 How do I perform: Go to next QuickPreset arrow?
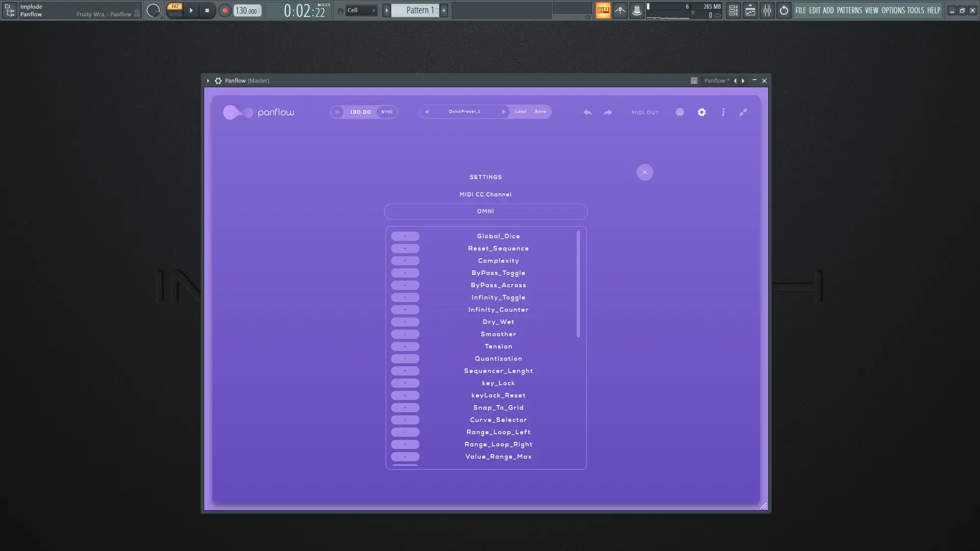pos(503,112)
